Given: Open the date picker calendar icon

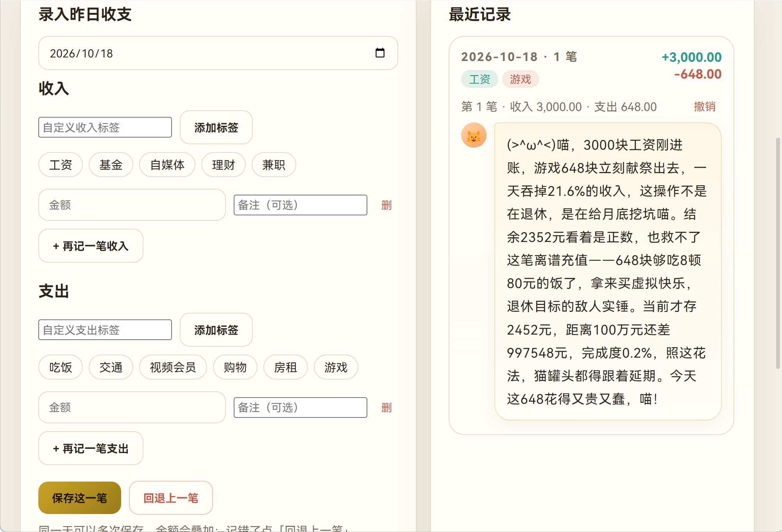Looking at the screenshot, I should pos(380,53).
